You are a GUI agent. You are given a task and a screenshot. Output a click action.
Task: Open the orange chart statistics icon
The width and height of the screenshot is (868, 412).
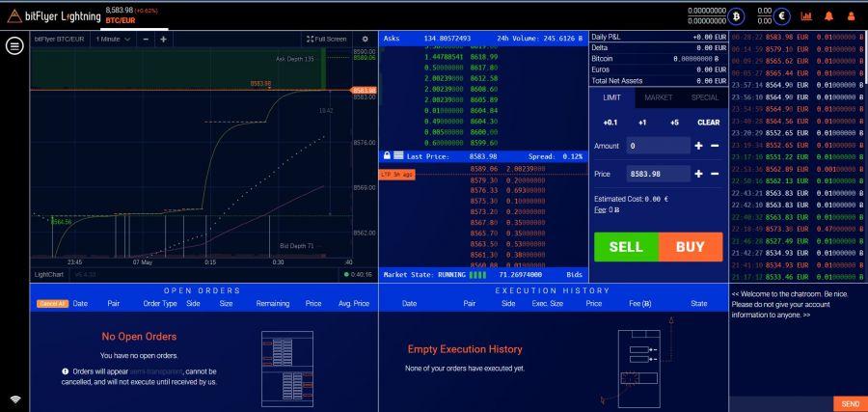pos(806,16)
